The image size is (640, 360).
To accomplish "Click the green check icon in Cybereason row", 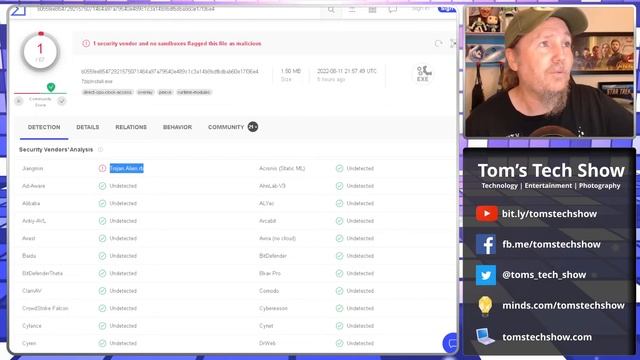I will (x=340, y=308).
